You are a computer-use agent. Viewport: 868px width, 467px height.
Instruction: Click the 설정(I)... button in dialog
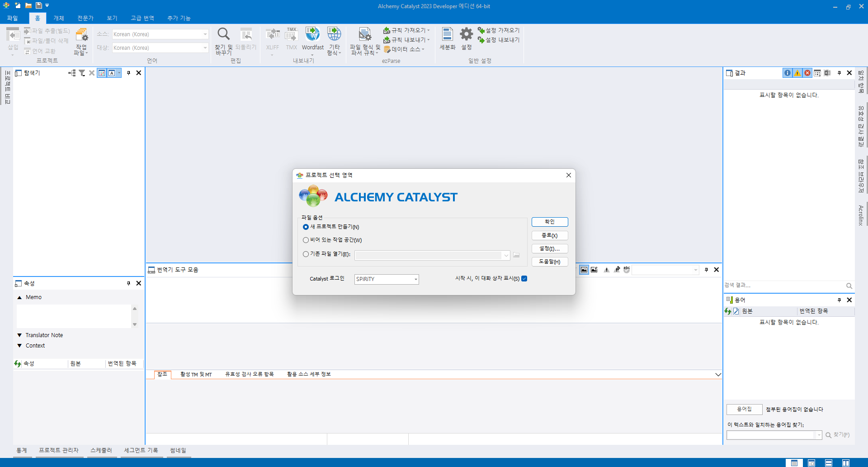point(550,248)
